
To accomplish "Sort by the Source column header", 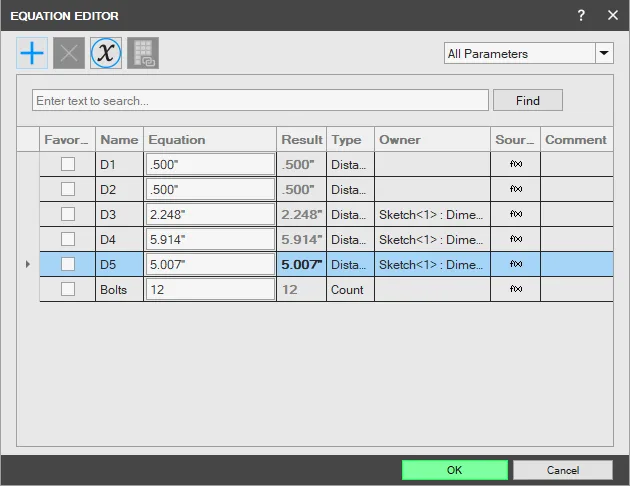I will pos(515,139).
